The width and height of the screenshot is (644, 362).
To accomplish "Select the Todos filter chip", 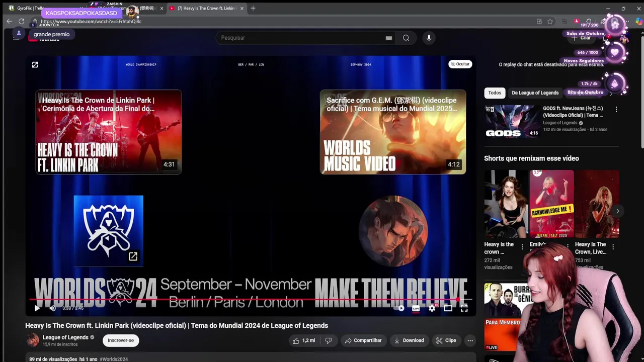I will click(x=495, y=93).
